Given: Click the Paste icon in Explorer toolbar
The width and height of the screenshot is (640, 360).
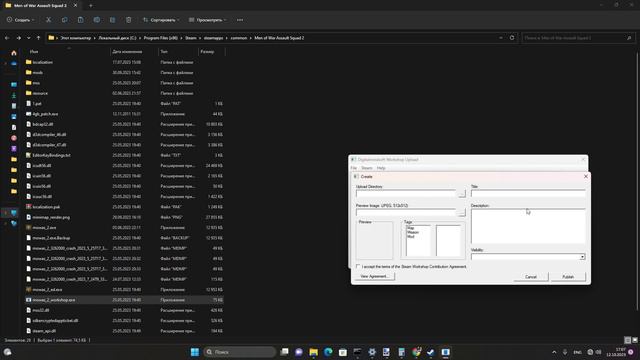Looking at the screenshot, I should (x=80, y=20).
